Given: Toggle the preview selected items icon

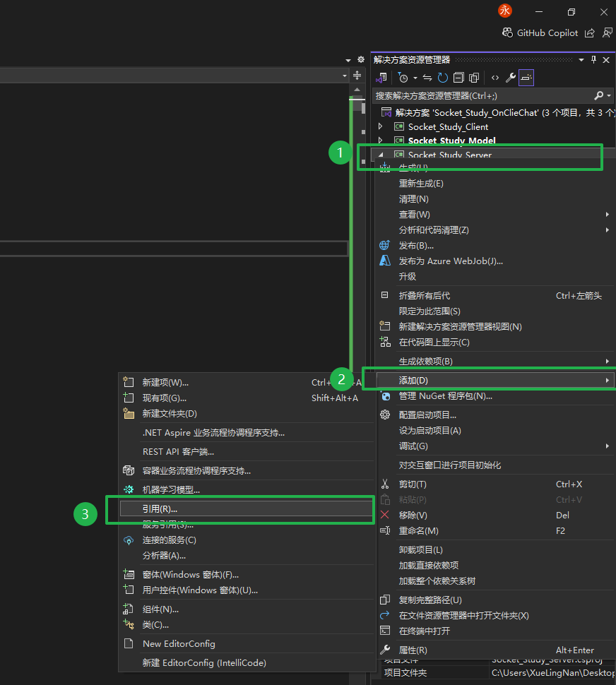Looking at the screenshot, I should coord(526,78).
